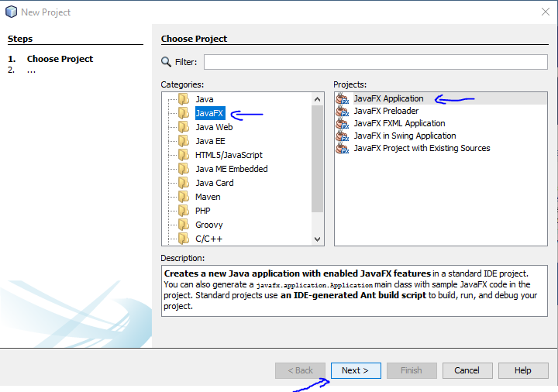Choose the JavaFX FXML Application project type
Viewport: 558px width, 392px height.
coord(399,123)
